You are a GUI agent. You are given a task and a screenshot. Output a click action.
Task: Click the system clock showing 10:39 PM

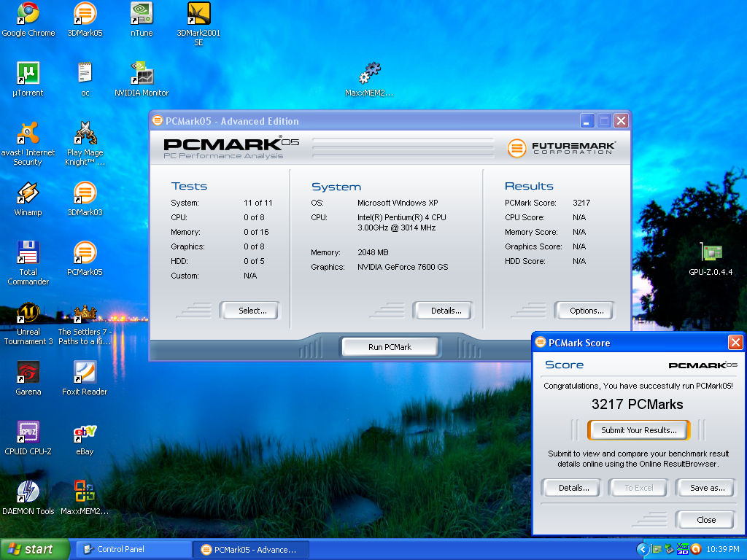coord(723,550)
